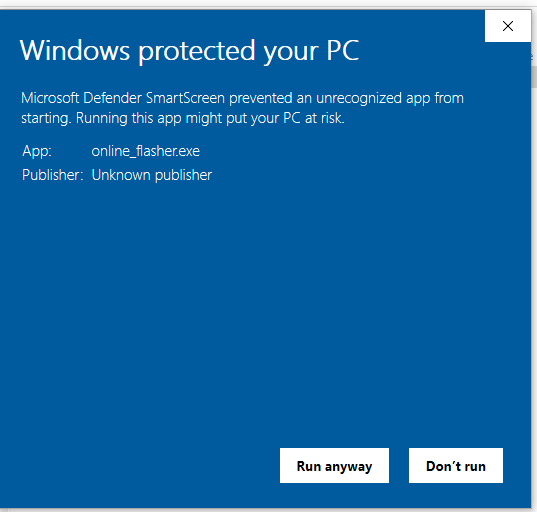Click the 'Microsoft Defender SmartScreen' phrase
The image size is (537, 512).
tap(123, 98)
